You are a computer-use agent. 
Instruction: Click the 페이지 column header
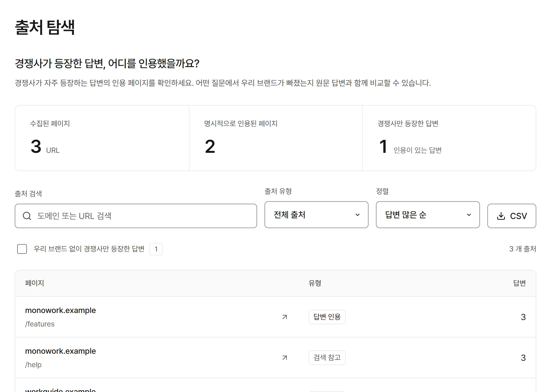[35, 283]
